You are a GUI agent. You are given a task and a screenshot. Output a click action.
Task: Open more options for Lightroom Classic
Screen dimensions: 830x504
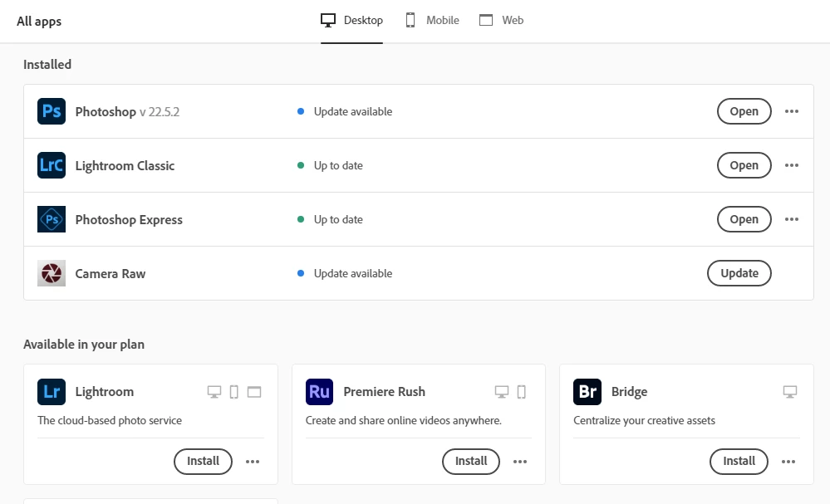click(x=792, y=165)
